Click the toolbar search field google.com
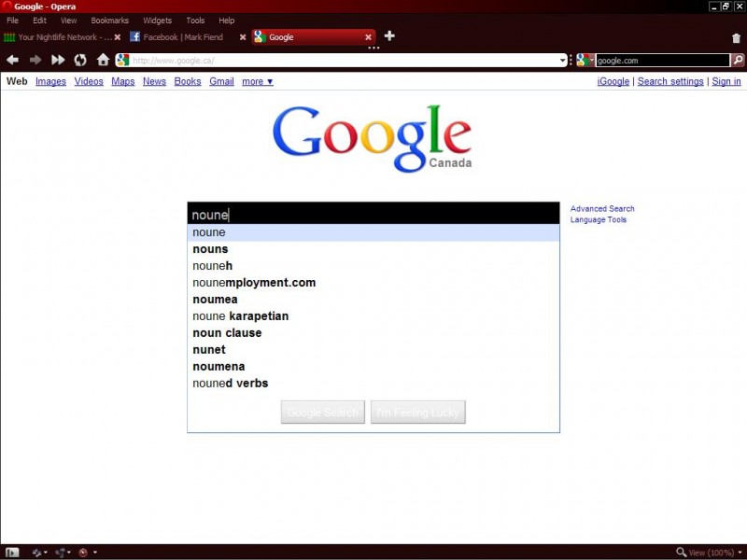This screenshot has width=747, height=560. point(662,60)
